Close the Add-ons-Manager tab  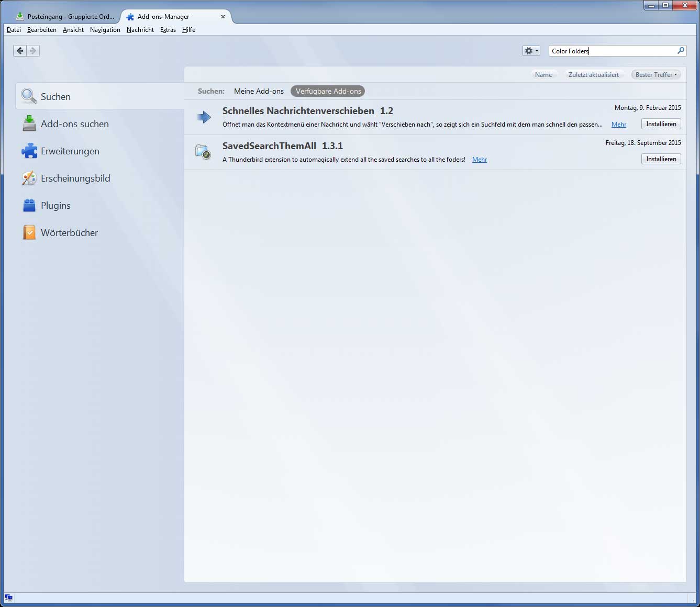(x=223, y=17)
